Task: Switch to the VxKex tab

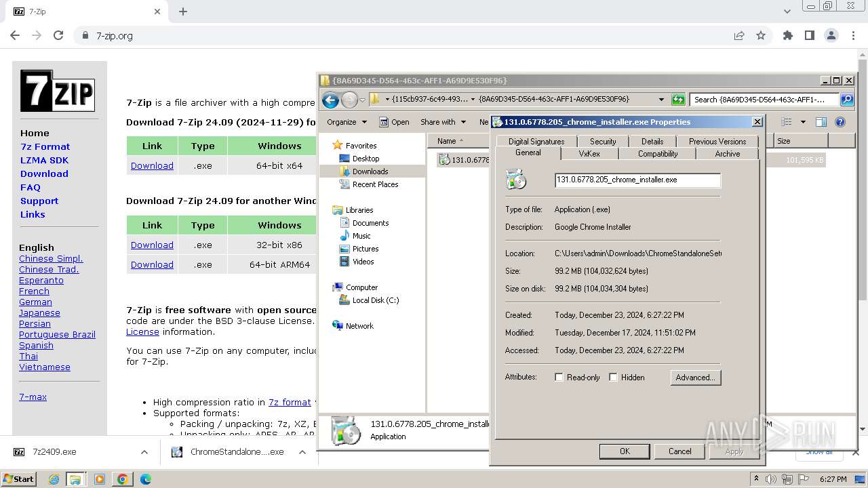Action: coord(589,154)
